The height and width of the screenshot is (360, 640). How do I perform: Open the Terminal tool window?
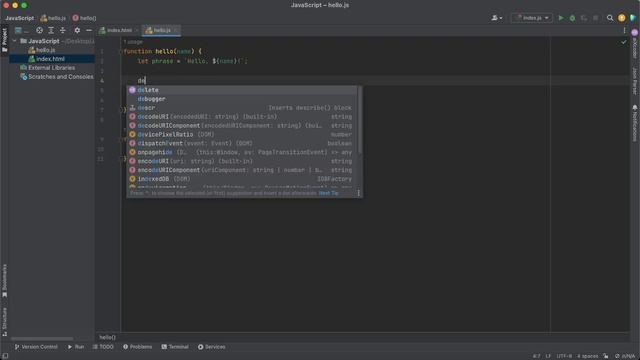coord(175,347)
